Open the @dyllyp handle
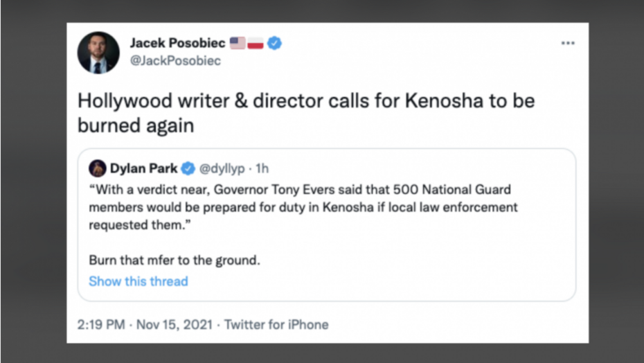 click(222, 168)
